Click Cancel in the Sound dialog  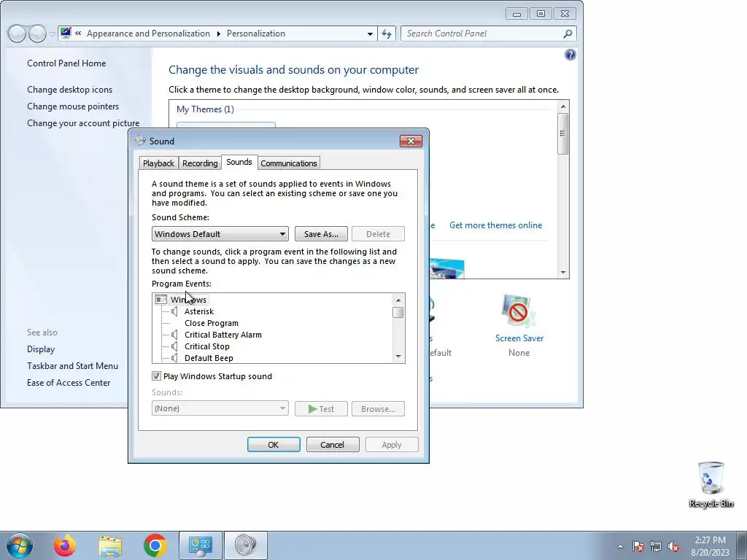pos(333,445)
